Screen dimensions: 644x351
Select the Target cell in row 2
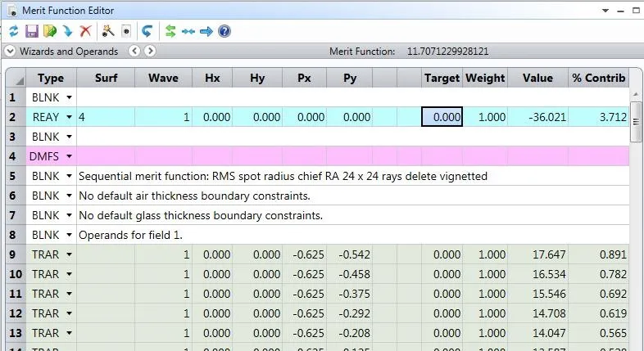(442, 117)
